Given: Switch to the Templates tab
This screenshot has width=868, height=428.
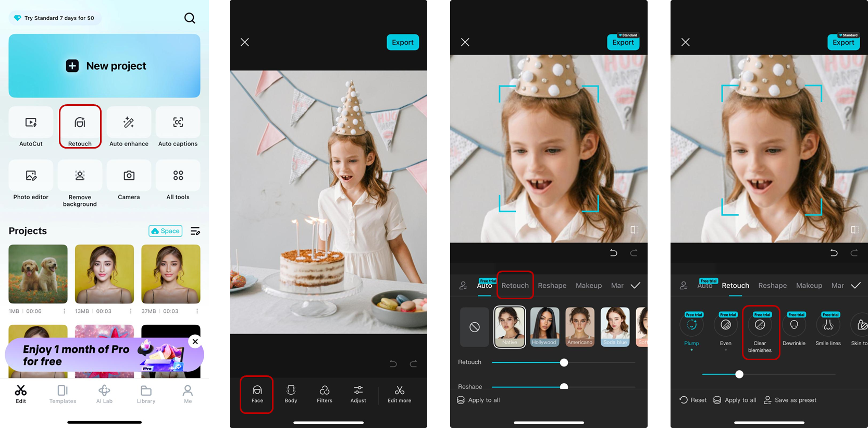Looking at the screenshot, I should [63, 394].
